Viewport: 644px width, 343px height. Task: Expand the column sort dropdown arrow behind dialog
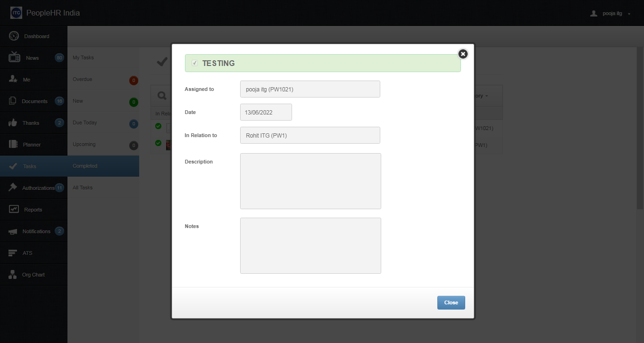pyautogui.click(x=487, y=96)
